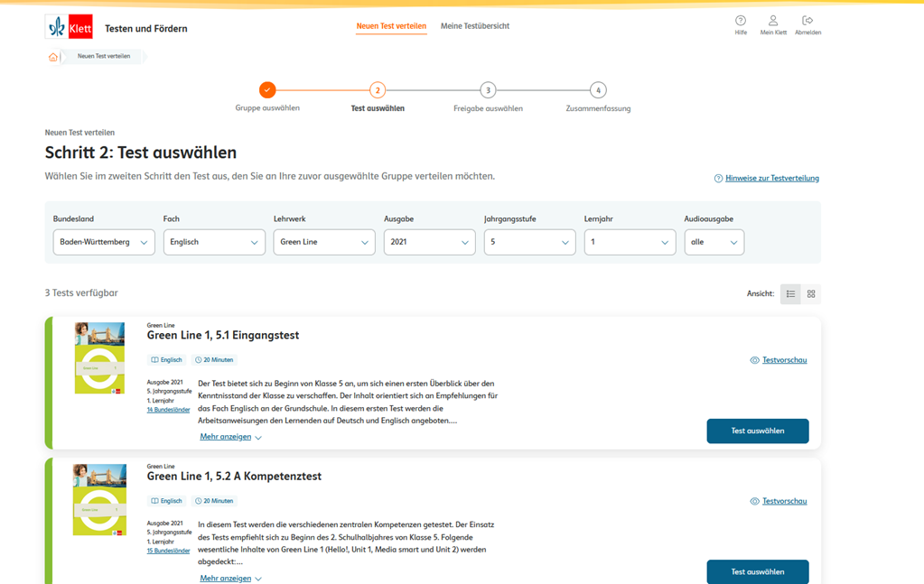
Task: Click the 5.2 A Kompetenztest book cover
Action: point(99,500)
